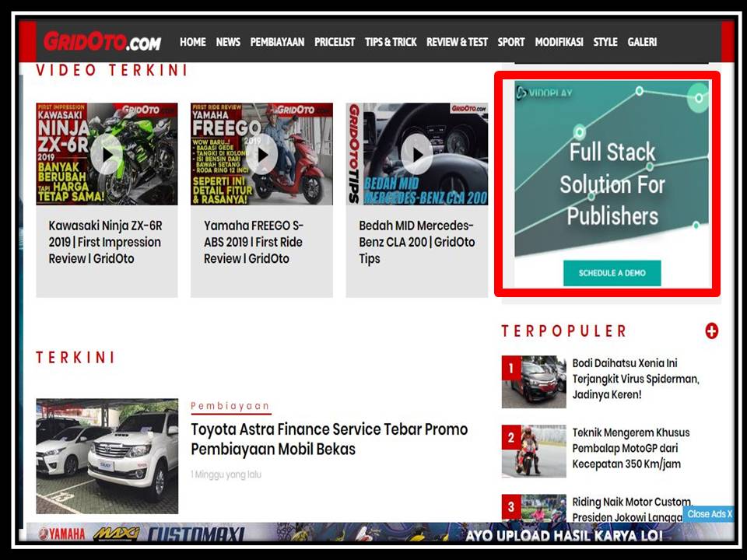Open Kawasaki Ninja ZX-6R 2019 review title
This screenshot has height=560, width=747.
[x=105, y=242]
